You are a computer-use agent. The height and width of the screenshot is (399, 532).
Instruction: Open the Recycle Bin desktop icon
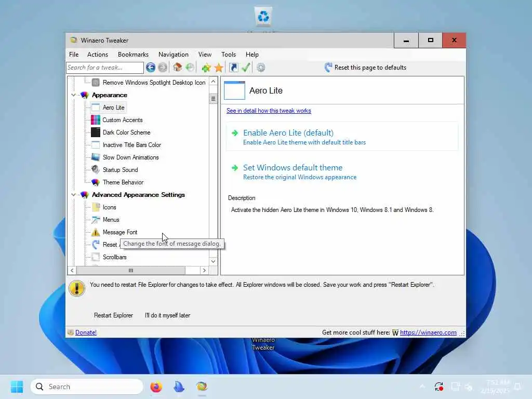pyautogui.click(x=263, y=16)
